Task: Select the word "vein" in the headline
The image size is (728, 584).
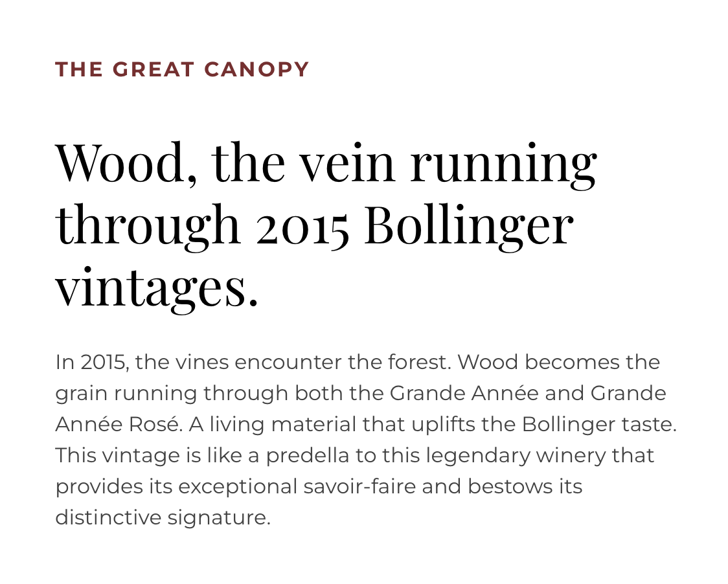Action: pyautogui.click(x=347, y=163)
